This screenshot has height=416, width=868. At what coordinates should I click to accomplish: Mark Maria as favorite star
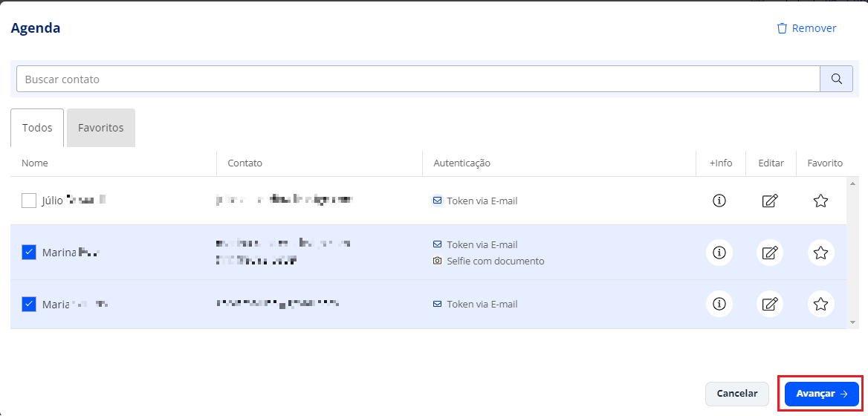point(821,304)
